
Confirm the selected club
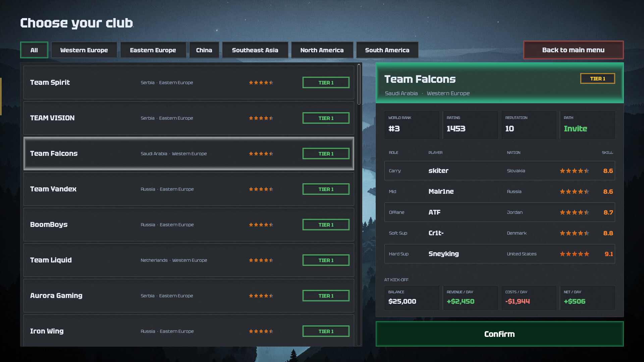pyautogui.click(x=499, y=334)
